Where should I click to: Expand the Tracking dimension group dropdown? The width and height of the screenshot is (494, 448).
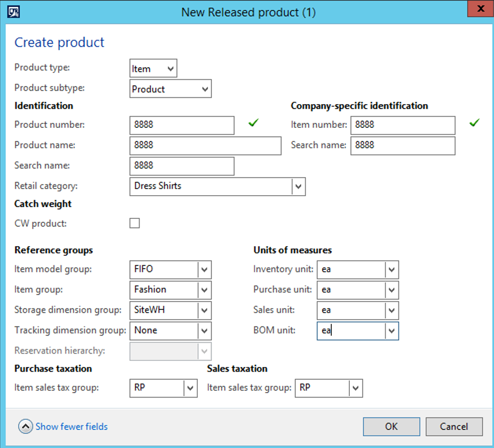[x=204, y=331]
